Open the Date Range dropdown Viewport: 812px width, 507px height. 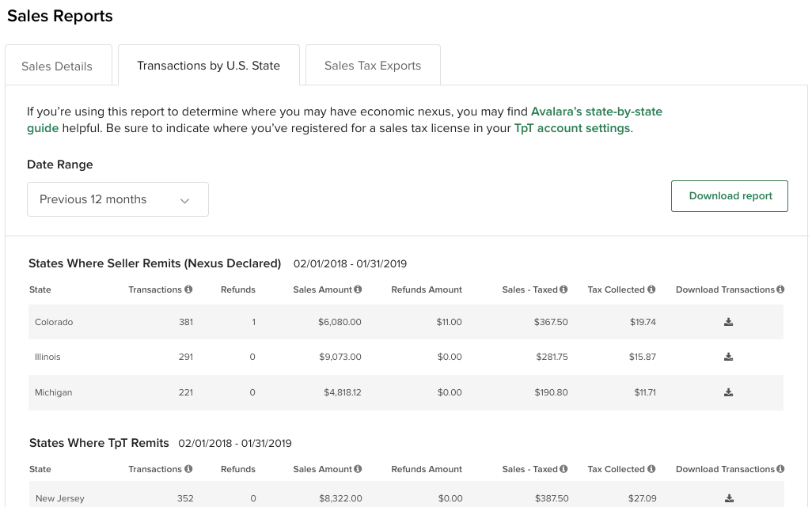pyautogui.click(x=118, y=199)
